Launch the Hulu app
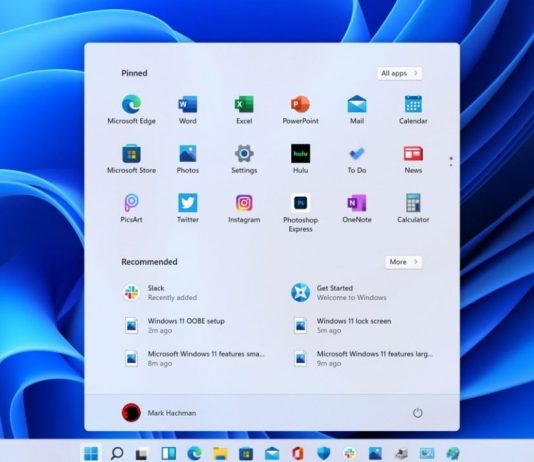The width and height of the screenshot is (534, 462). 300,159
